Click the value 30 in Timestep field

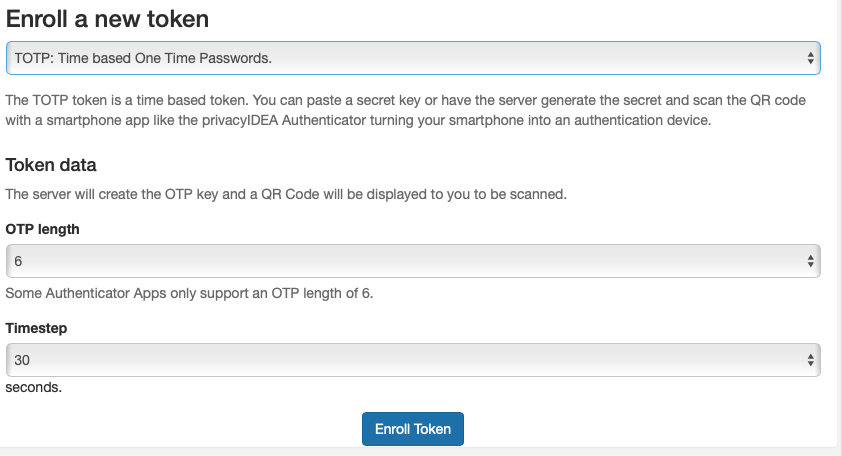click(21, 360)
